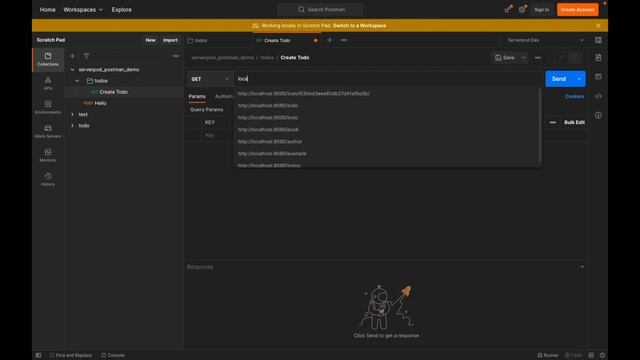Open Find and Replace in status bar

pos(70,355)
